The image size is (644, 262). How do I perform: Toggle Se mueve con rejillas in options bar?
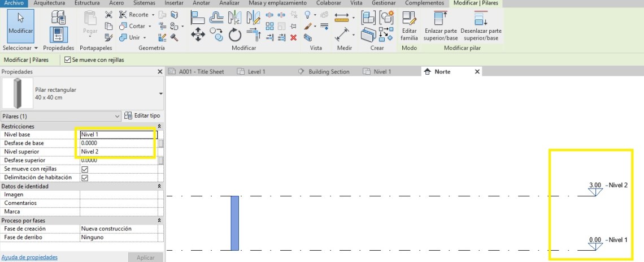point(68,60)
